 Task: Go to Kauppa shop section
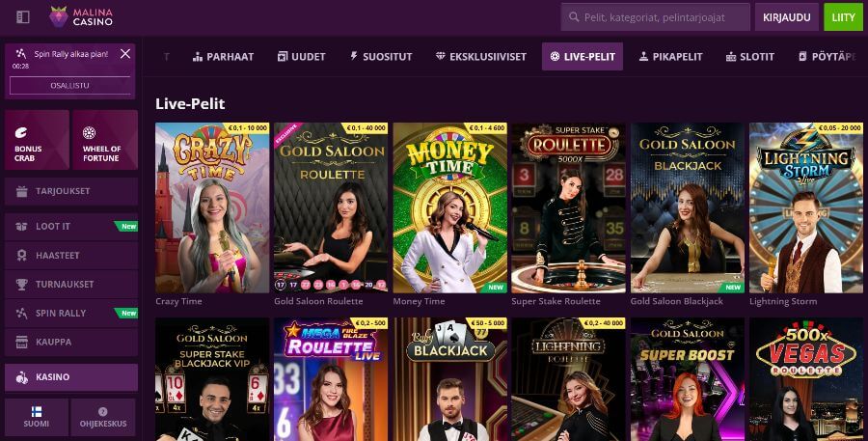pos(71,342)
